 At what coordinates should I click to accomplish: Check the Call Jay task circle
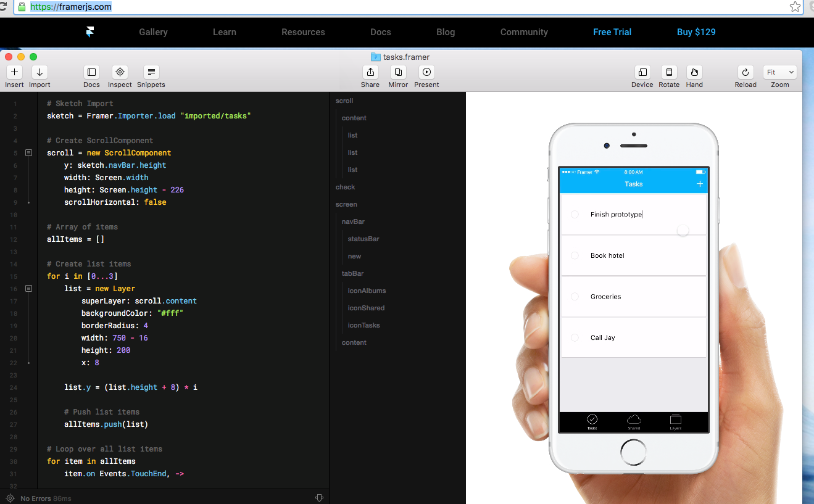[x=575, y=337]
